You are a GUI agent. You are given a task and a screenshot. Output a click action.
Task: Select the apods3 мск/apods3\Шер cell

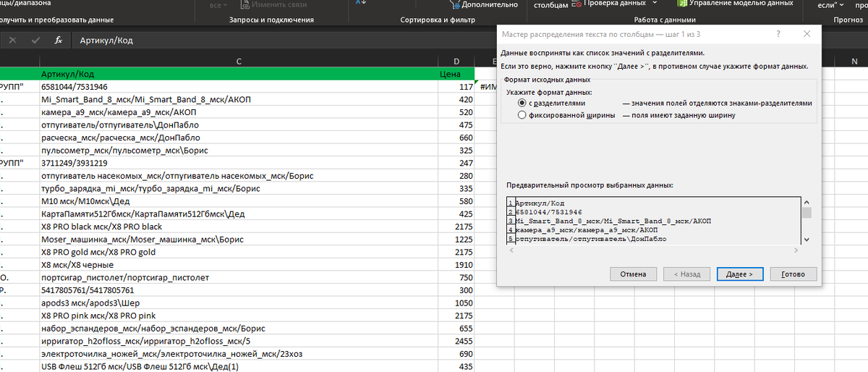(239, 303)
